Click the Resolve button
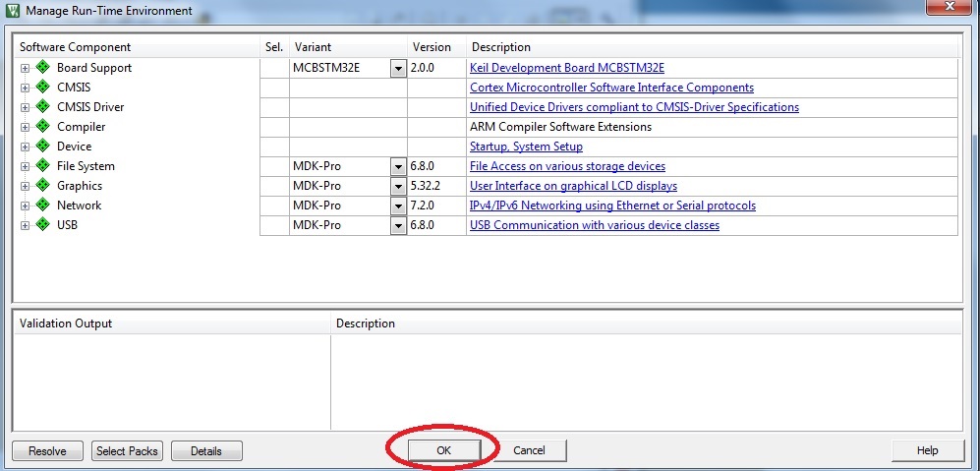This screenshot has width=980, height=471. [47, 450]
